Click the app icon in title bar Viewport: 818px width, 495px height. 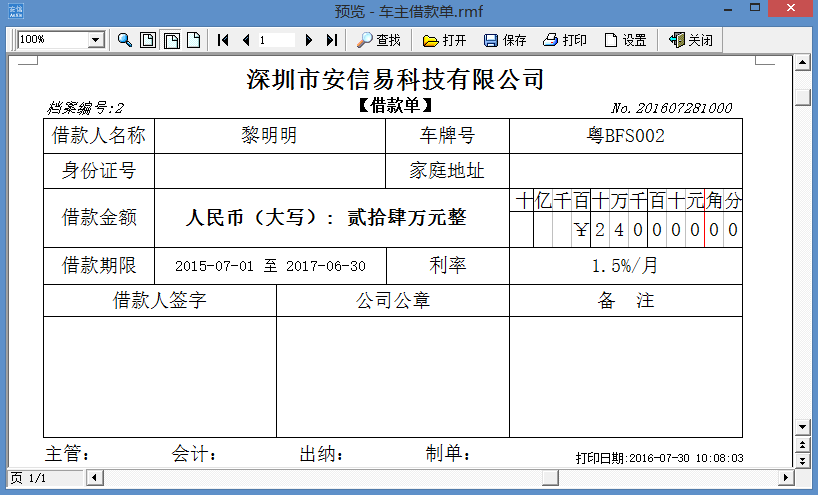point(16,10)
